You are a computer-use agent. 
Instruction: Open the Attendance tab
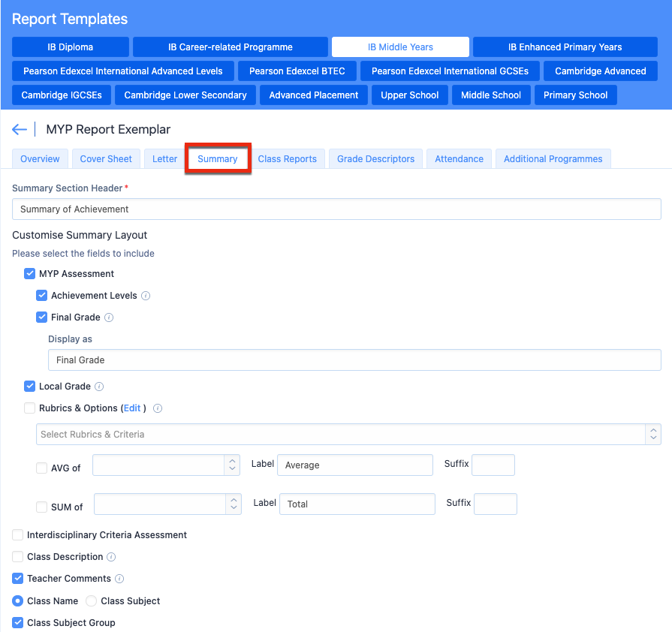pos(459,159)
